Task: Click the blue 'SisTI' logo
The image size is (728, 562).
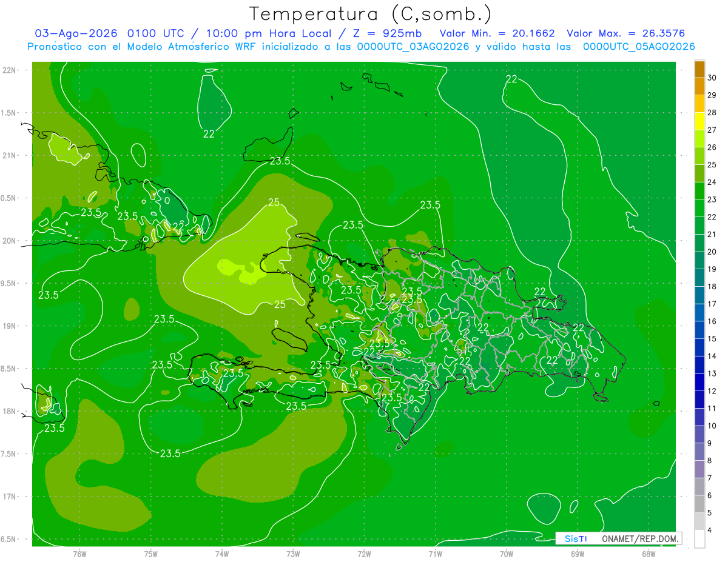Action: (576, 538)
